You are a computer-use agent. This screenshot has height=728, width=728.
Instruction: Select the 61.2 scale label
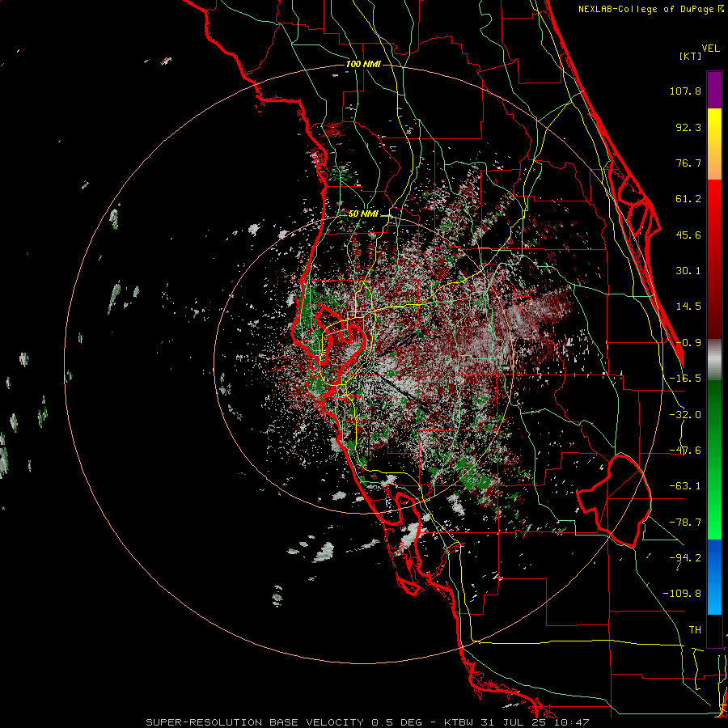click(688, 199)
